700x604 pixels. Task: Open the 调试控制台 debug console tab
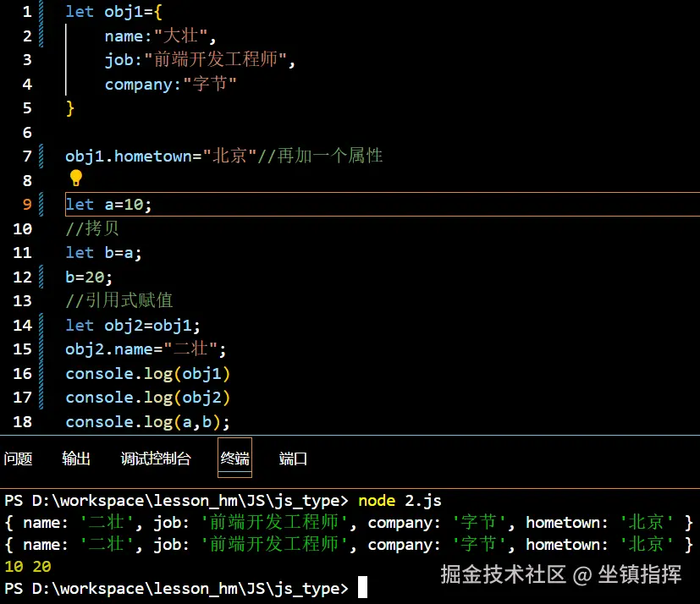point(156,458)
